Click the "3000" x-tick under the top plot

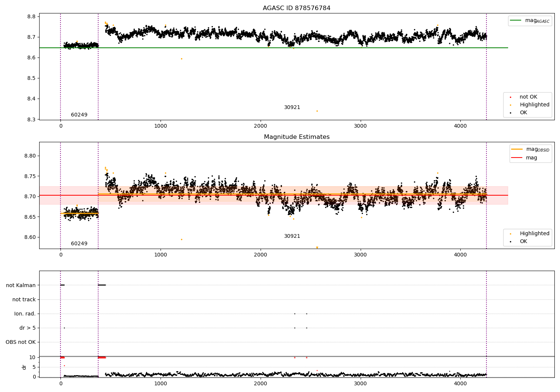coord(361,126)
